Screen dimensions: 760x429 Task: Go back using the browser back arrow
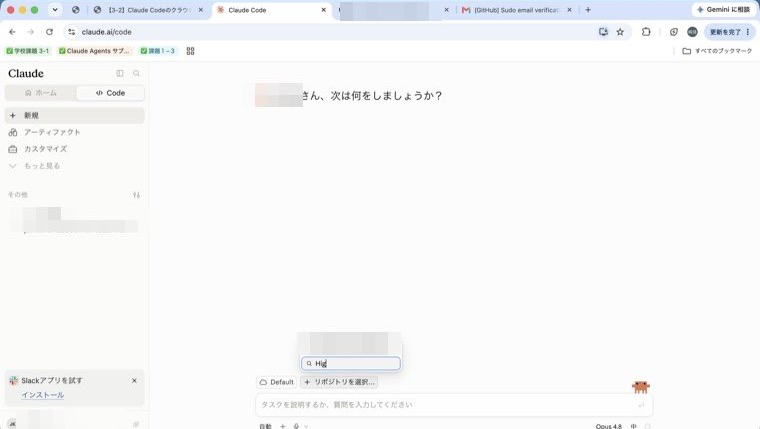[x=12, y=32]
